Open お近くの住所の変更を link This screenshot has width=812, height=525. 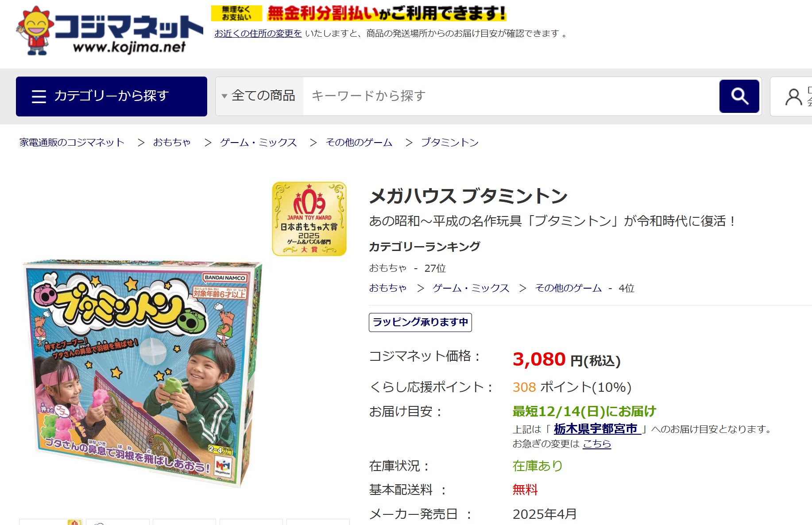click(x=258, y=33)
